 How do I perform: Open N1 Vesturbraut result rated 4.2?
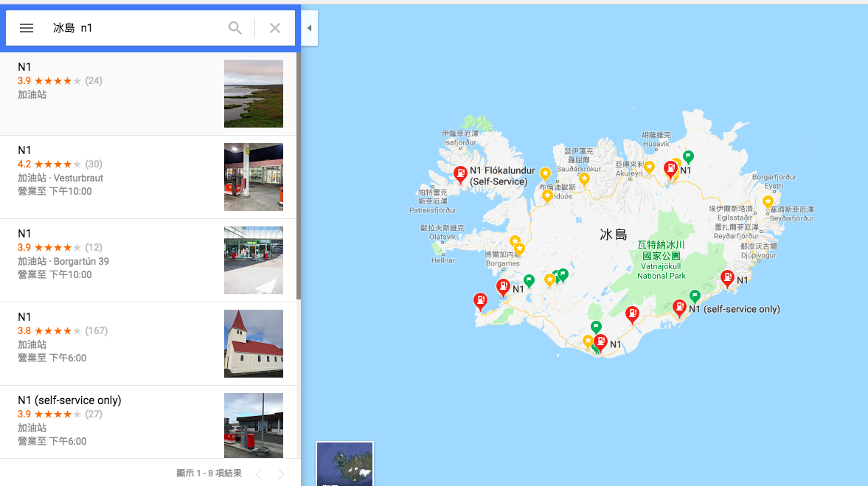tap(148, 177)
